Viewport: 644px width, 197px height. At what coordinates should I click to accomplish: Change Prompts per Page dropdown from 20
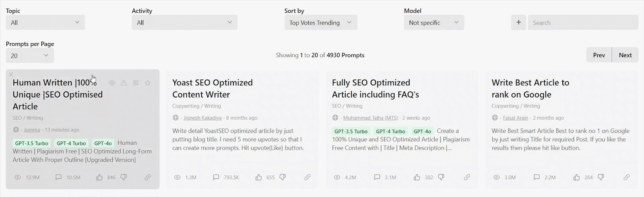(x=29, y=56)
